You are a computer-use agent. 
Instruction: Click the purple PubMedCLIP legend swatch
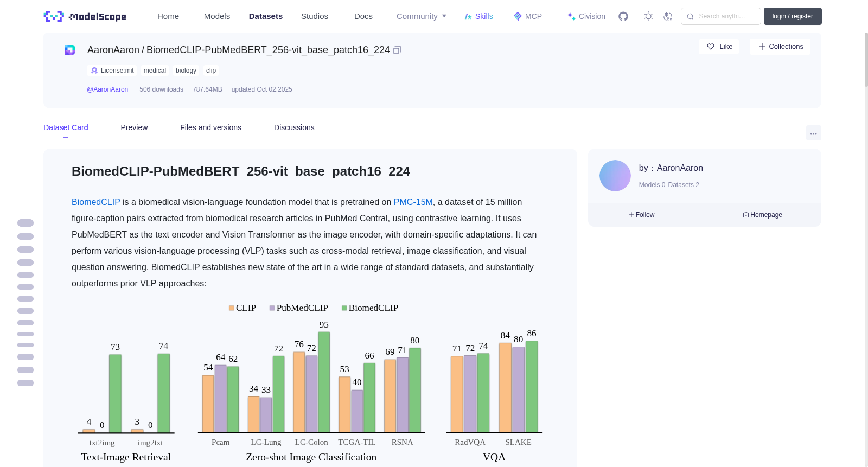point(272,308)
